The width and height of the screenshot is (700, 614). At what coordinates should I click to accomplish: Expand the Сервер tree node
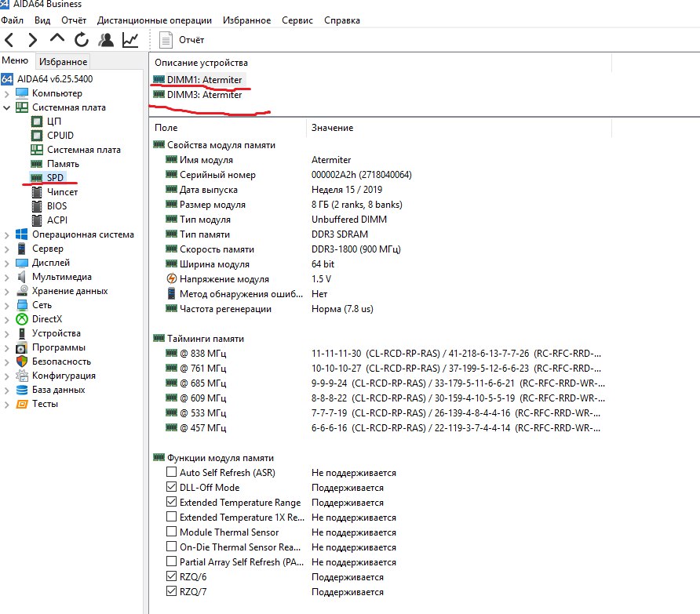6,249
